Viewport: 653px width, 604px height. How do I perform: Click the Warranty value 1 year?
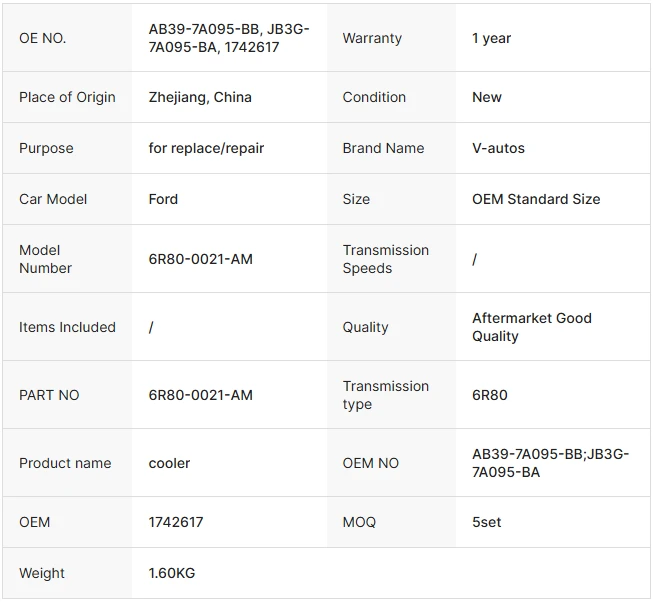[491, 38]
